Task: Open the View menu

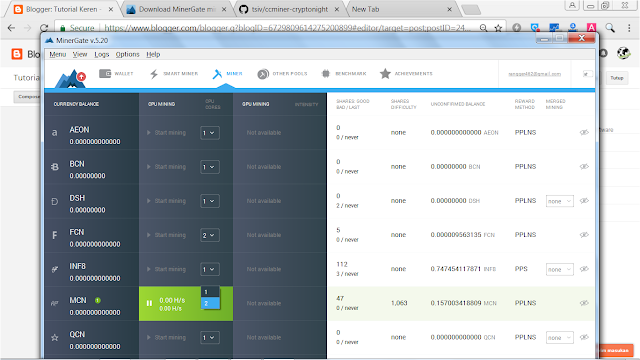Action: point(80,54)
